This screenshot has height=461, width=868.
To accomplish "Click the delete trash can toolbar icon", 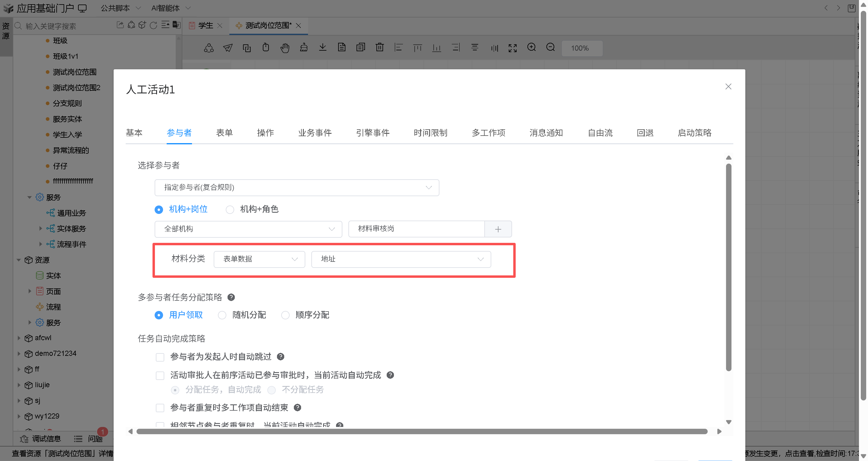I will (x=379, y=48).
